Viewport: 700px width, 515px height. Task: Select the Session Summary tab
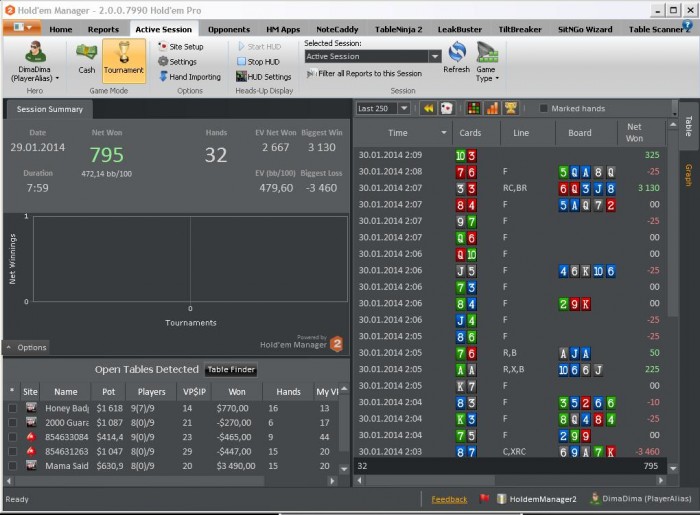pos(50,109)
